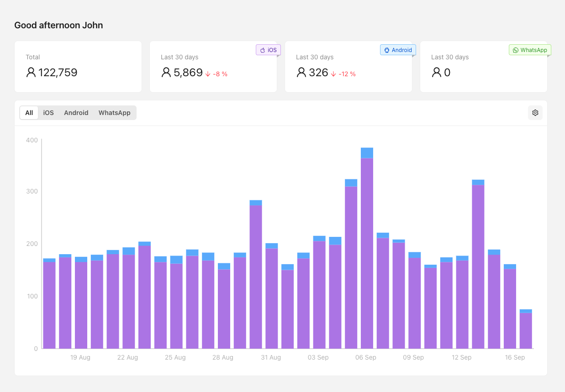Switch to the Android tab
565x392 pixels.
pyautogui.click(x=76, y=113)
